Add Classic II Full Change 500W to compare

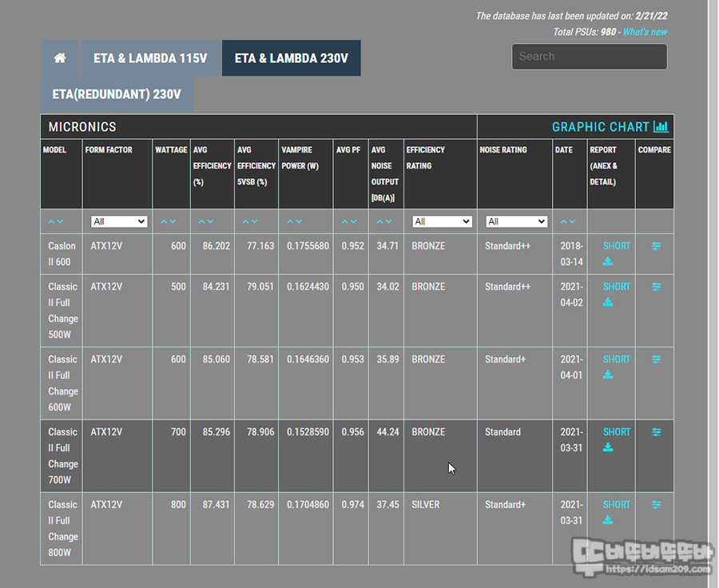point(656,287)
